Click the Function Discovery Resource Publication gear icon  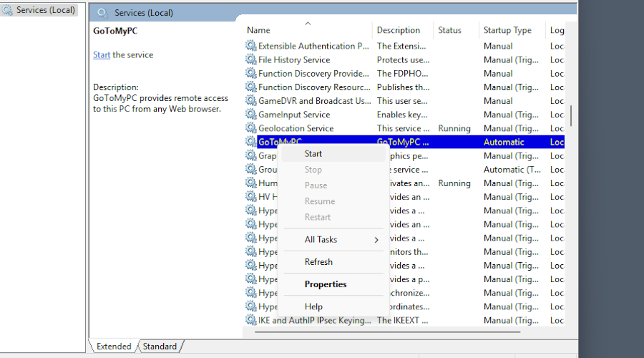coord(251,87)
